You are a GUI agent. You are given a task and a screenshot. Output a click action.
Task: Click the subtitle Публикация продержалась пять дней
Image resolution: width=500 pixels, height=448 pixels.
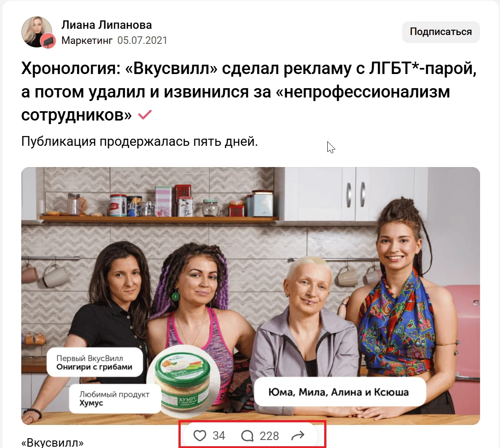pyautogui.click(x=140, y=141)
